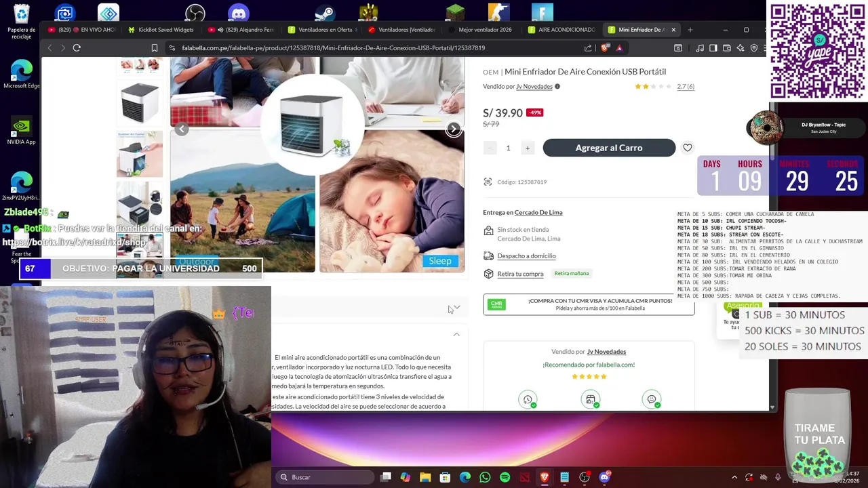Open Notepad from the taskbar
This screenshot has height=488, width=868.
click(564, 477)
